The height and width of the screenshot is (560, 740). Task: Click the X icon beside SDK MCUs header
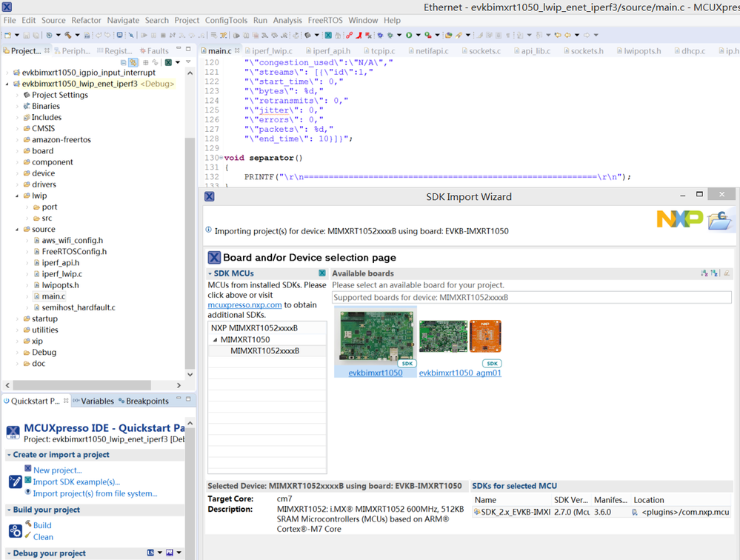(x=322, y=273)
